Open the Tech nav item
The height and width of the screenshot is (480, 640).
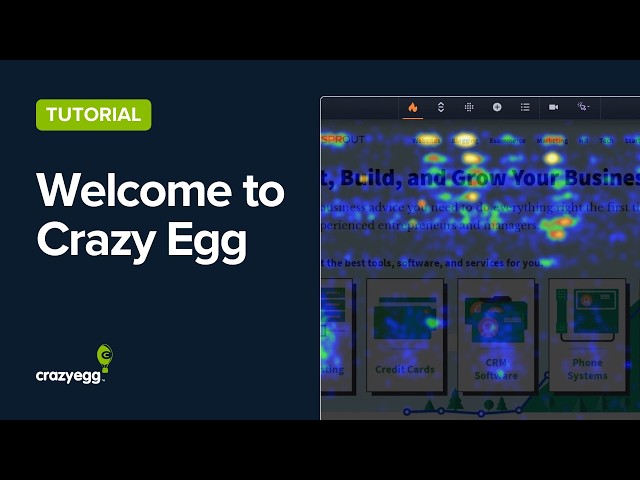tap(606, 141)
